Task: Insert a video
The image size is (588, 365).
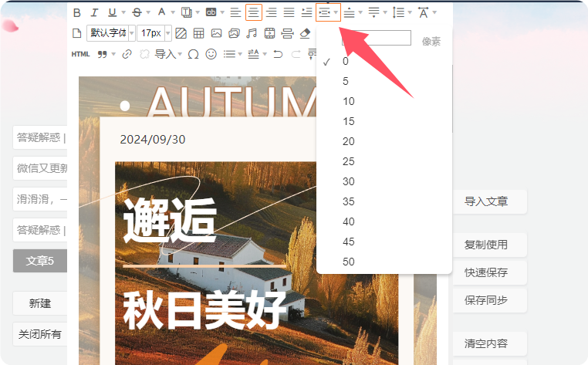Action: point(269,33)
